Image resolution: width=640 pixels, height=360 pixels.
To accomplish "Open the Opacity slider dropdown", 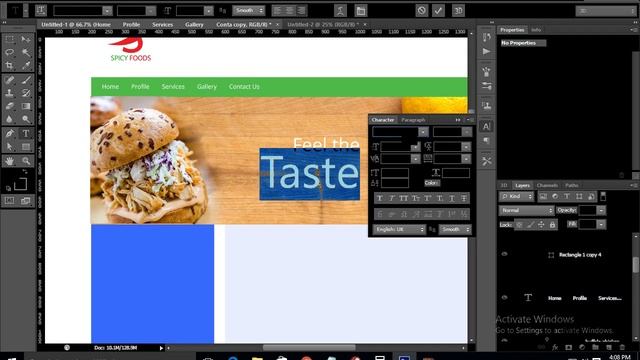I will [601, 210].
